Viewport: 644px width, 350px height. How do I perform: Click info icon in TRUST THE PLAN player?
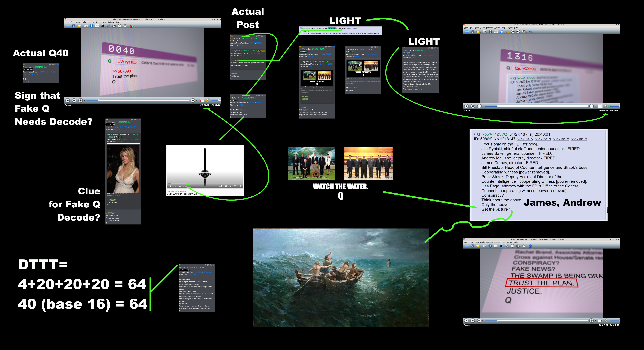(490, 246)
